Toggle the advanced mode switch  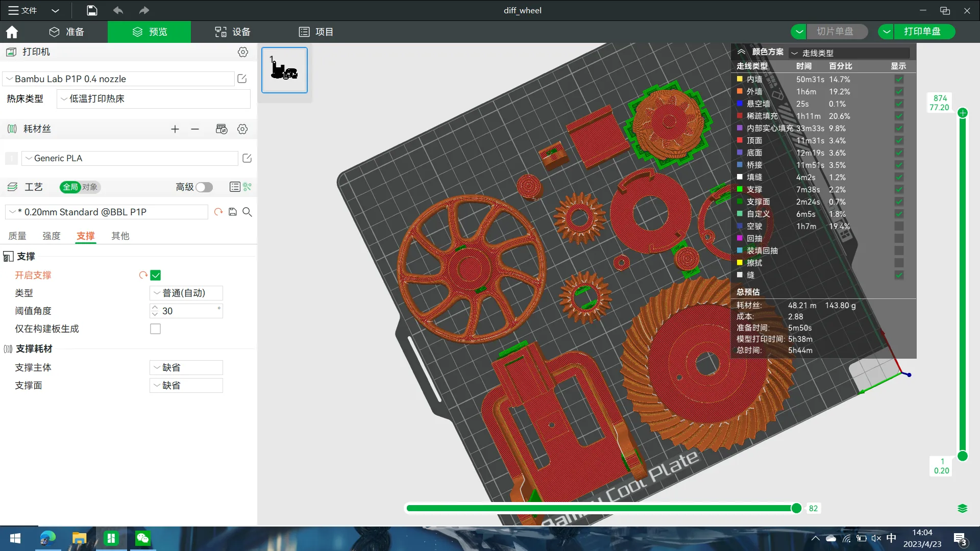[x=204, y=187]
